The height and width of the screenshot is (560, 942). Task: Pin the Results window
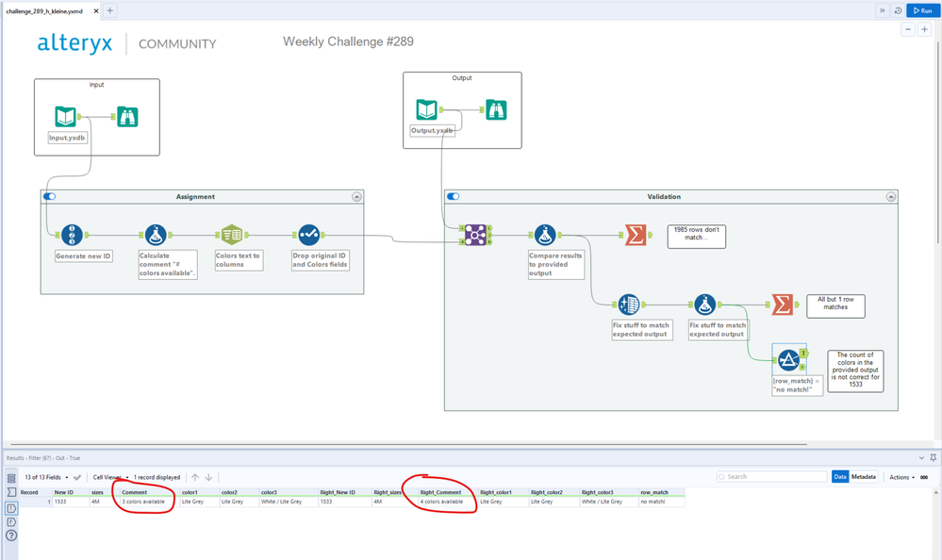(933, 458)
